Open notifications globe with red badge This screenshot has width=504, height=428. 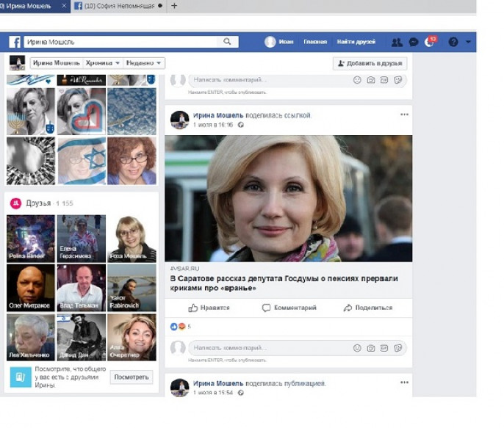[430, 41]
